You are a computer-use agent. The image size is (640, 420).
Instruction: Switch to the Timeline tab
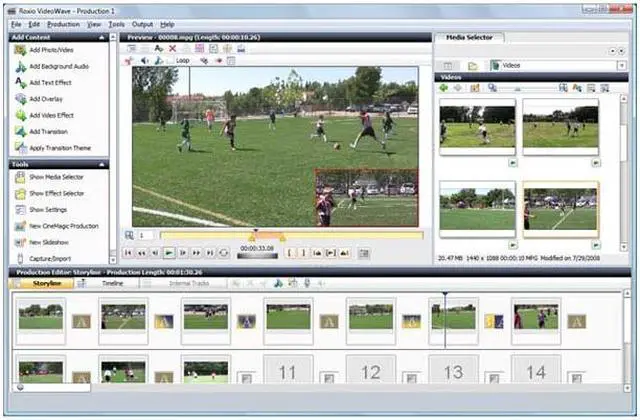pos(112,285)
